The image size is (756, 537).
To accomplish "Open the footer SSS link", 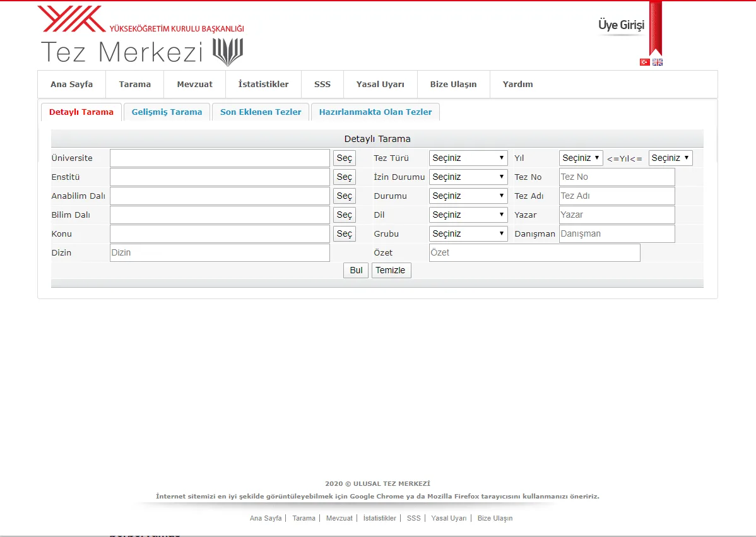I will 414,518.
